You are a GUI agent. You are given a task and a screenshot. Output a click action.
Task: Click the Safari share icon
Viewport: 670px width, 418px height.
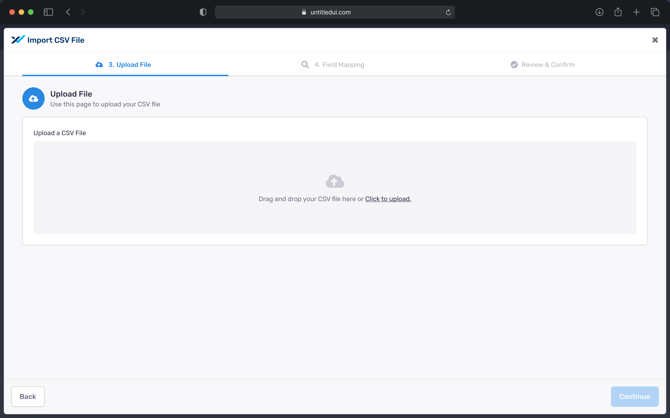pyautogui.click(x=618, y=12)
